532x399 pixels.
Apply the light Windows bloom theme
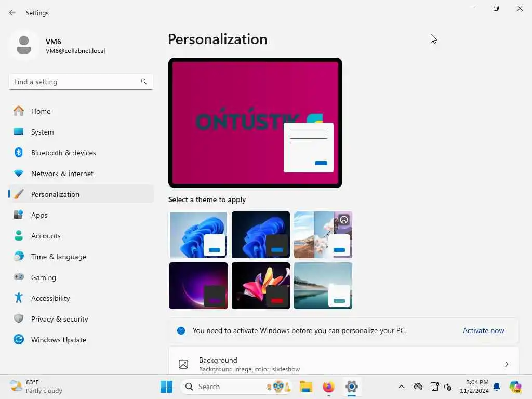tap(198, 235)
